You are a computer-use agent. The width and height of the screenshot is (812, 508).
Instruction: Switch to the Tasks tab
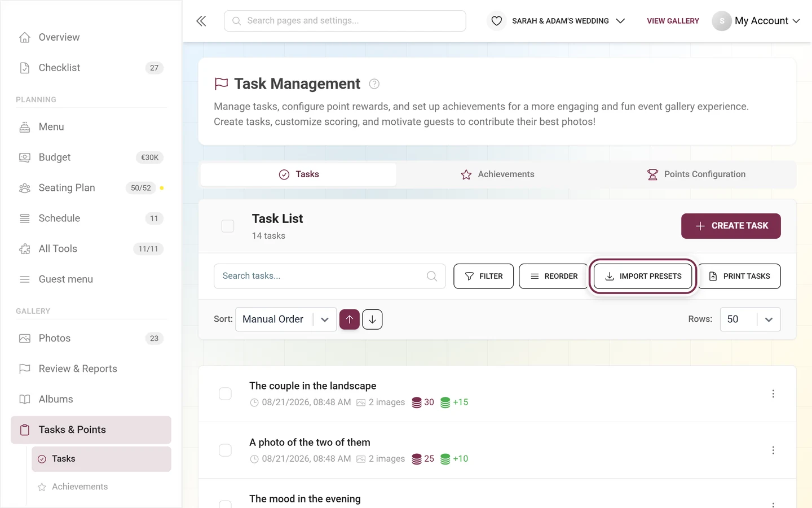pos(298,174)
